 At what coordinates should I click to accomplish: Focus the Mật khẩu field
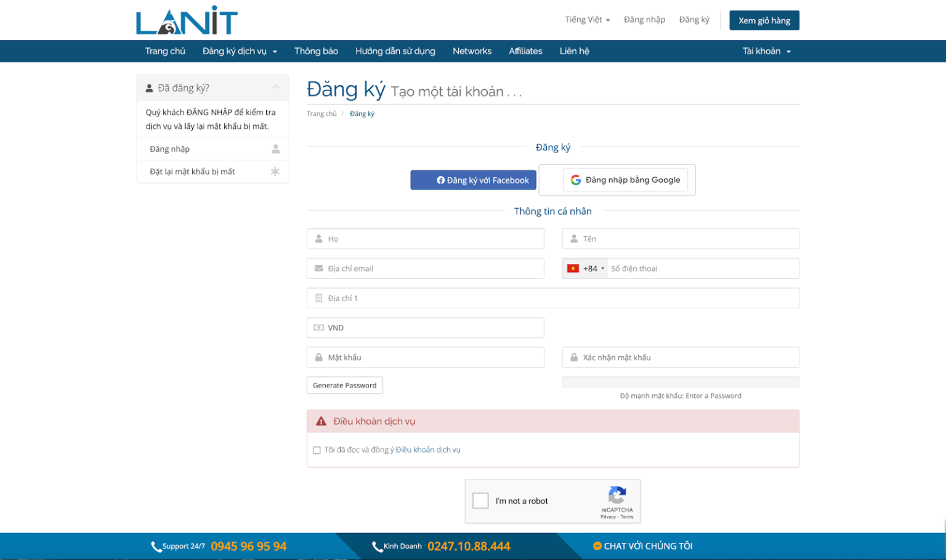click(426, 358)
